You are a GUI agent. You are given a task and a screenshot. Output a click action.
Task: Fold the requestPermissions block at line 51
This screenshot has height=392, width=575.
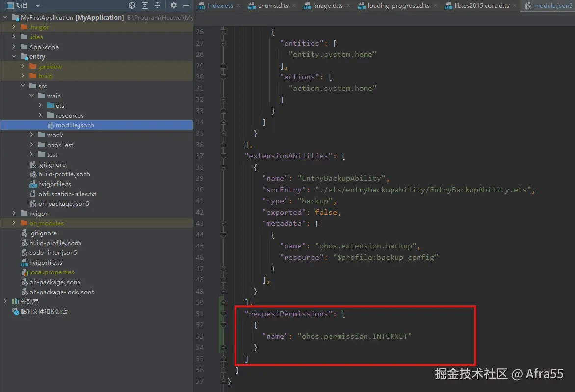point(223,314)
